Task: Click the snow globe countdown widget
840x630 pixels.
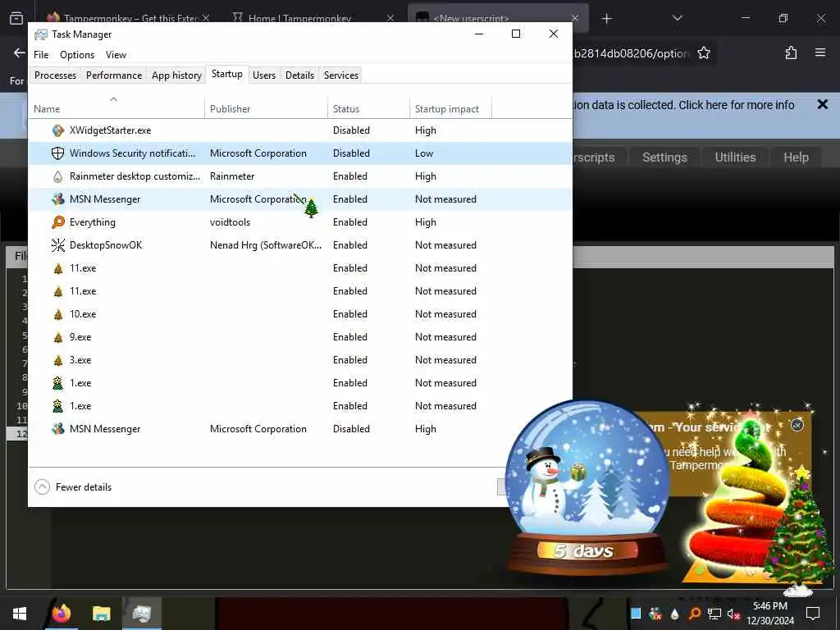Action: pyautogui.click(x=587, y=486)
